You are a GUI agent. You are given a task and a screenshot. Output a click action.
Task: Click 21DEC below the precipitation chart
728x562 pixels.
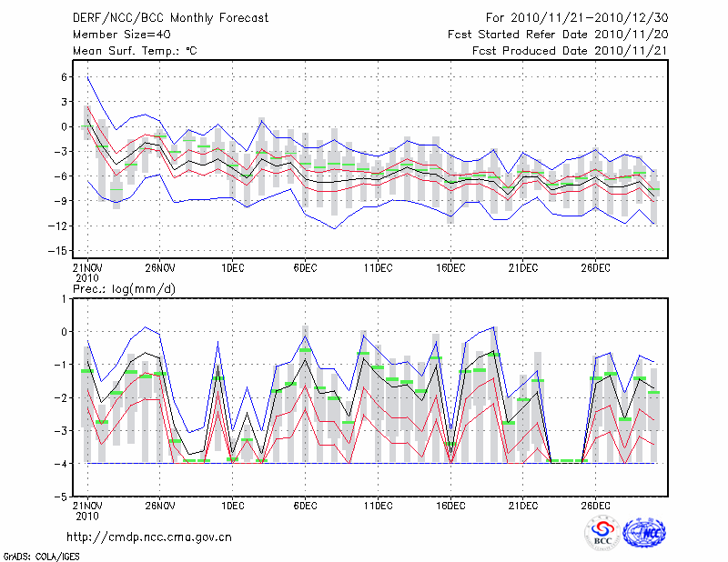[523, 506]
